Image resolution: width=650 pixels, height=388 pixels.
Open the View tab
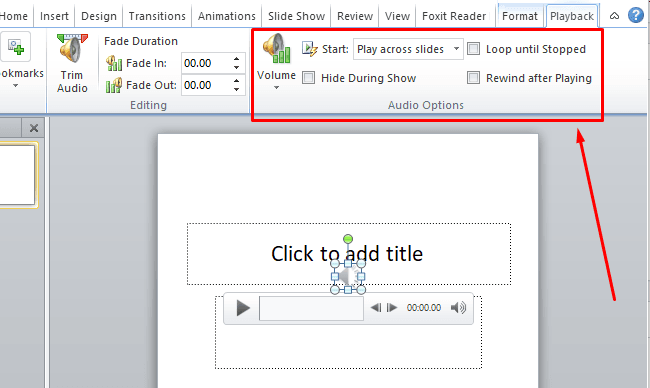397,16
